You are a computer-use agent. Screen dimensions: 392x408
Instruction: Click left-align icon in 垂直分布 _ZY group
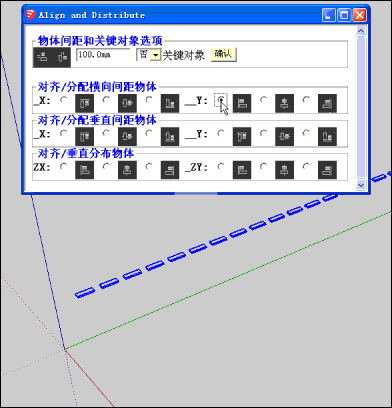(x=242, y=170)
